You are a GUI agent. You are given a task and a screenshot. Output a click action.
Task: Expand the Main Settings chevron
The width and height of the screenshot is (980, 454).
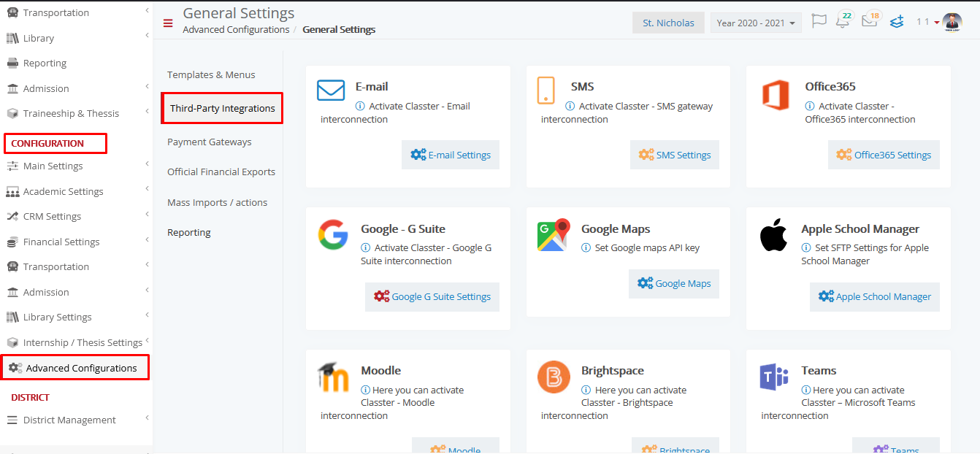[147, 164]
